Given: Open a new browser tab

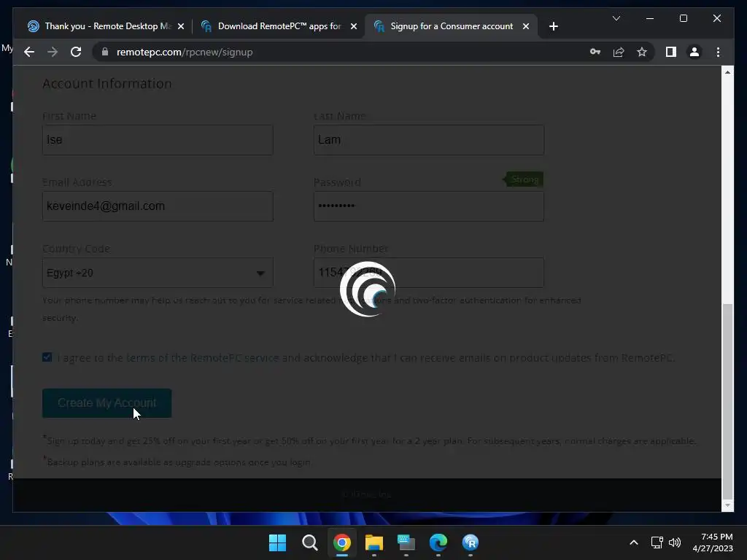Looking at the screenshot, I should [x=553, y=26].
